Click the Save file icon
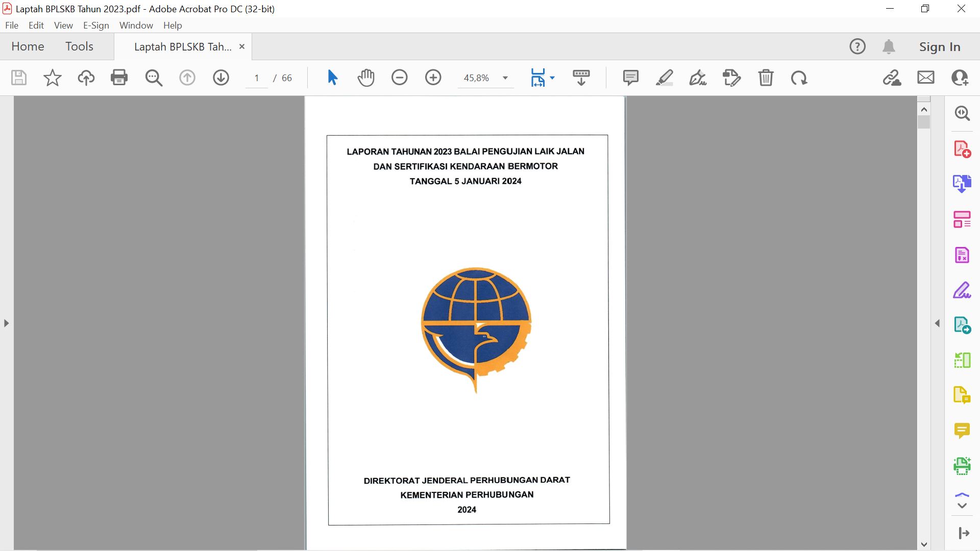Viewport: 980px width, 551px height. 19,78
